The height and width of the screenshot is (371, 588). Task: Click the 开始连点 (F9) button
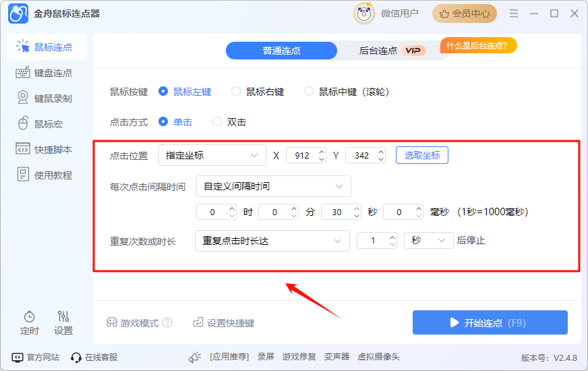pos(490,322)
